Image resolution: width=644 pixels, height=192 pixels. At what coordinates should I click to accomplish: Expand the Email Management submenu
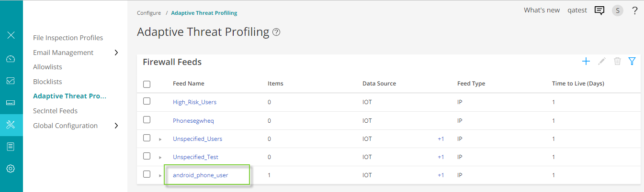(116, 53)
